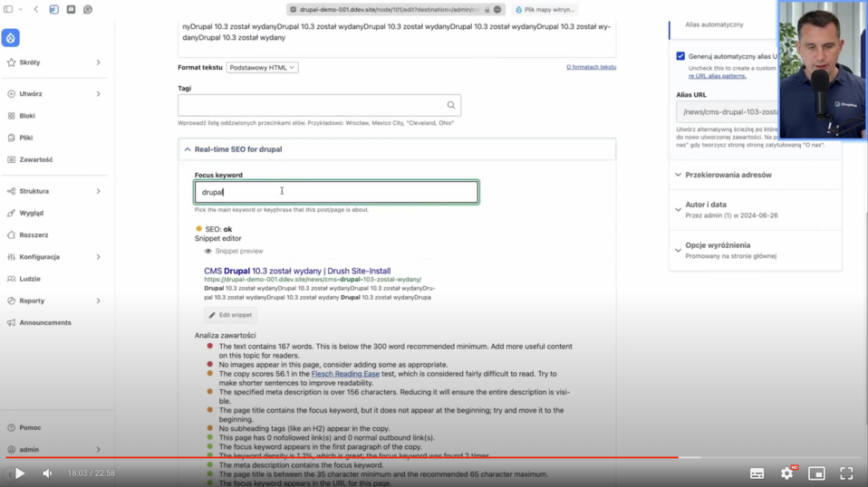Image resolution: width=868 pixels, height=487 pixels.
Task: Seek on the red video progress bar
Action: point(342,457)
